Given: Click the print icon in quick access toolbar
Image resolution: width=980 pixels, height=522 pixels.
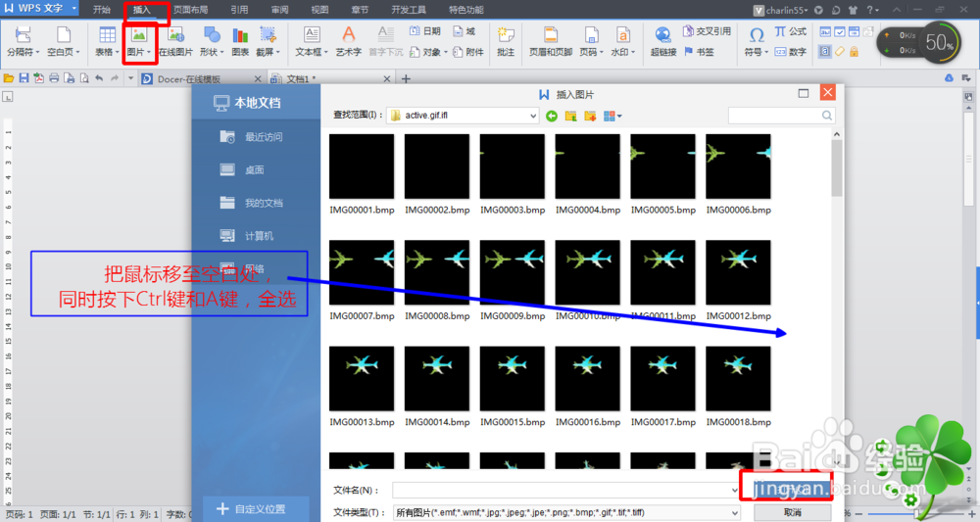Looking at the screenshot, I should pyautogui.click(x=54, y=78).
